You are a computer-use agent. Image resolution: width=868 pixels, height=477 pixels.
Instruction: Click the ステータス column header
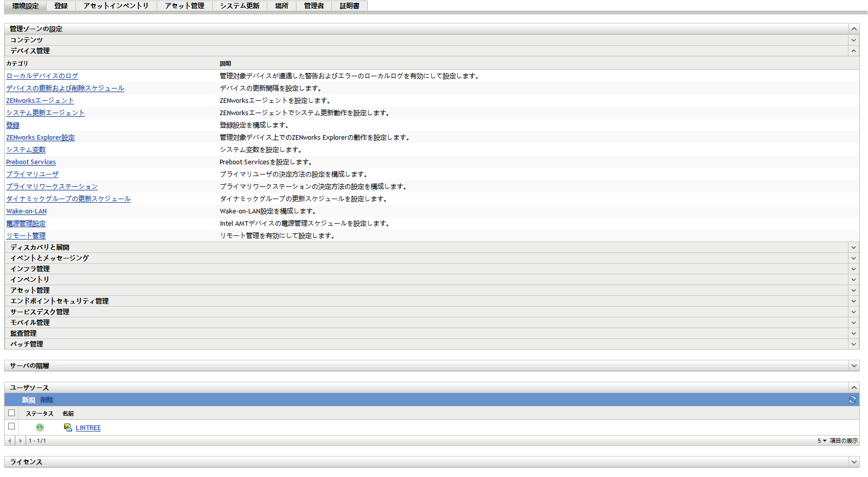39,414
